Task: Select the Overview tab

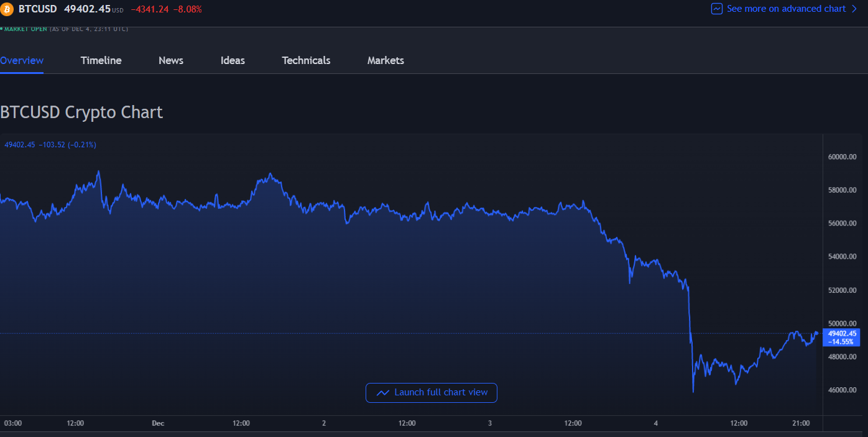Action: [22, 60]
